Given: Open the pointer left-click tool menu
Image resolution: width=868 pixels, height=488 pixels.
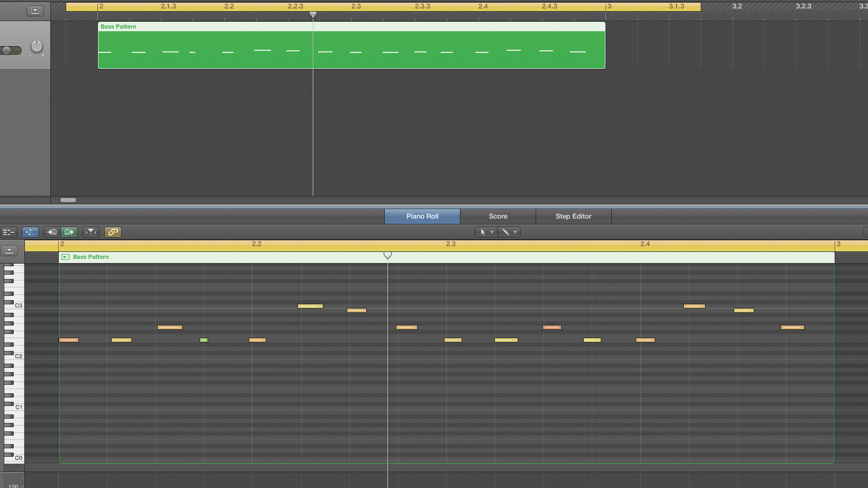Looking at the screenshot, I should [x=486, y=232].
